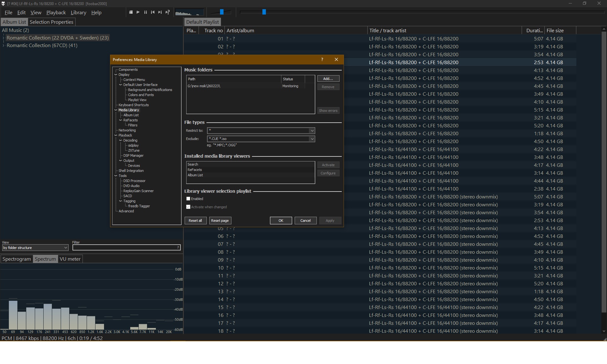Open the Library menu

78,13
